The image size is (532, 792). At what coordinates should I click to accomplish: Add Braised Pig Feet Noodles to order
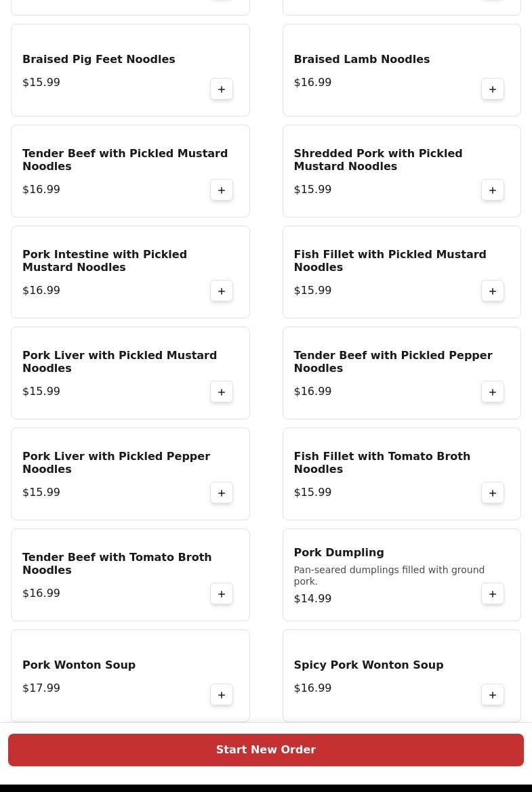coord(222,89)
